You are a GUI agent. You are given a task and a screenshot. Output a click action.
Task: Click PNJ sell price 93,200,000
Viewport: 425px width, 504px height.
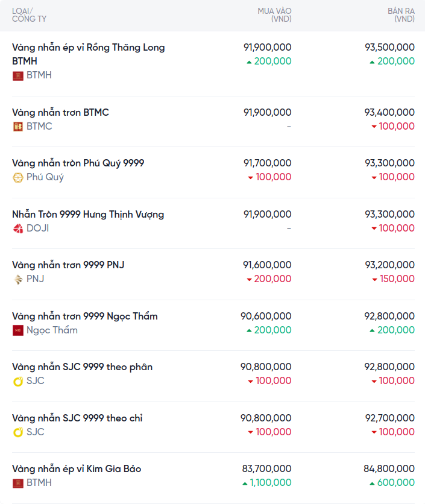pyautogui.click(x=389, y=265)
